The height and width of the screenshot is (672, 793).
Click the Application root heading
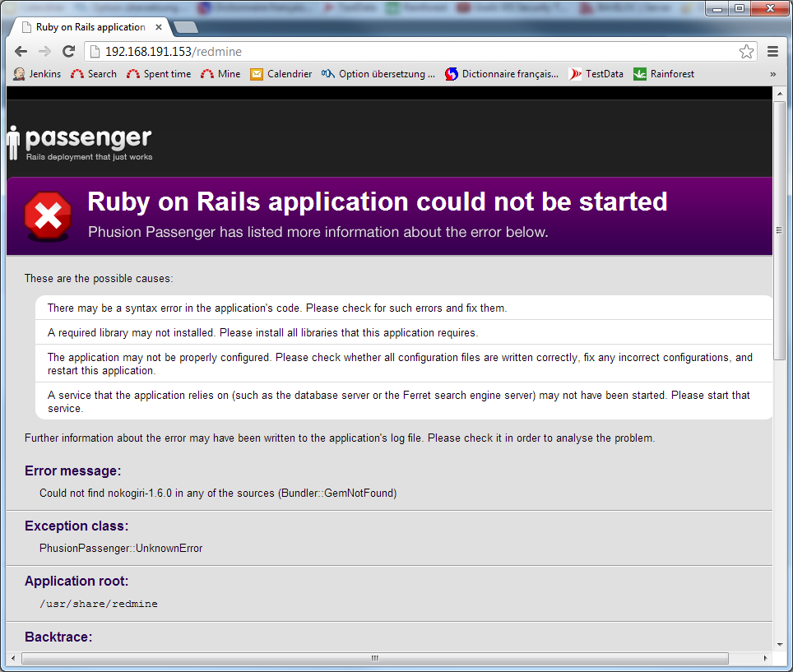coord(77,581)
